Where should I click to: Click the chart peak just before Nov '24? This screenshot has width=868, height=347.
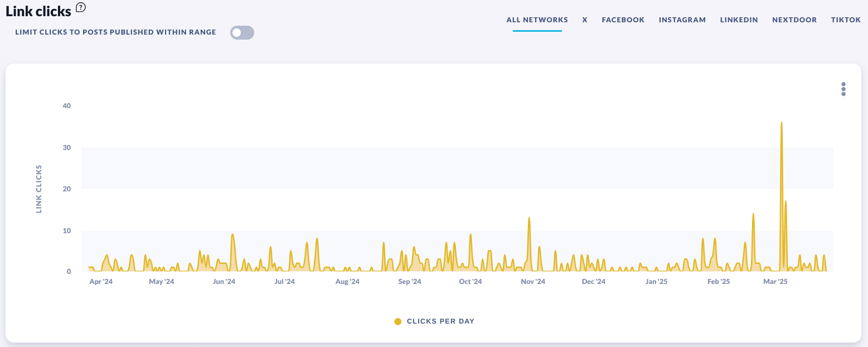click(x=529, y=218)
